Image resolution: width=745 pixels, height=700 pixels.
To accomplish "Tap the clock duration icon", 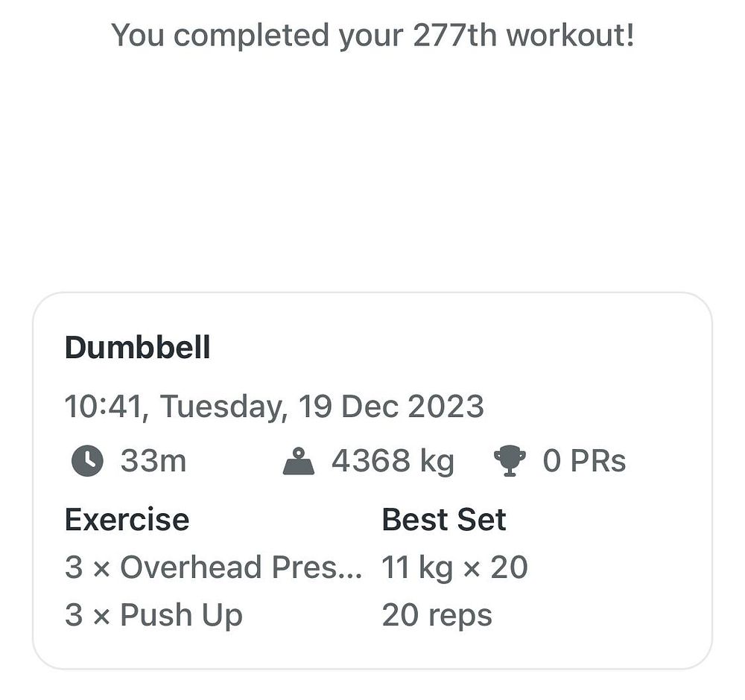I will point(87,461).
